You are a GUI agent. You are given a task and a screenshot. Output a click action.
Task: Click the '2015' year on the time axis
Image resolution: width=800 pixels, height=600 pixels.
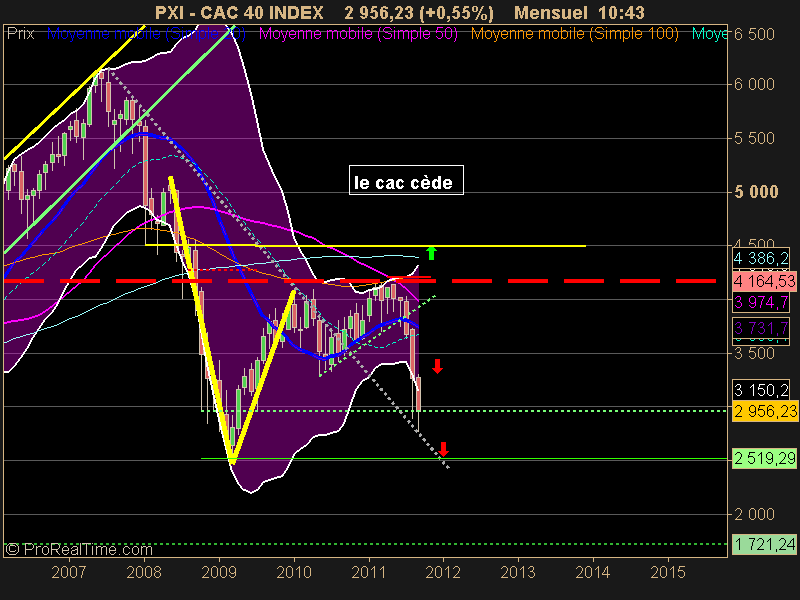(x=668, y=572)
